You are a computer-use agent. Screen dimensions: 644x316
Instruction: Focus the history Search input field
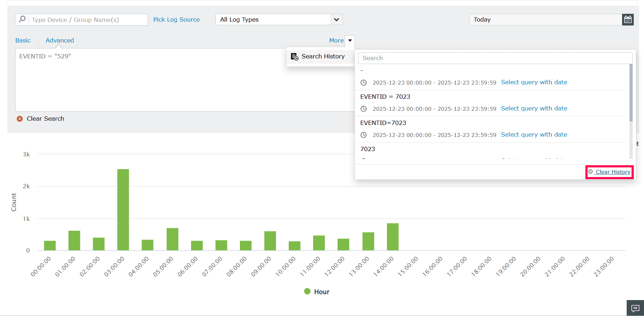(495, 58)
